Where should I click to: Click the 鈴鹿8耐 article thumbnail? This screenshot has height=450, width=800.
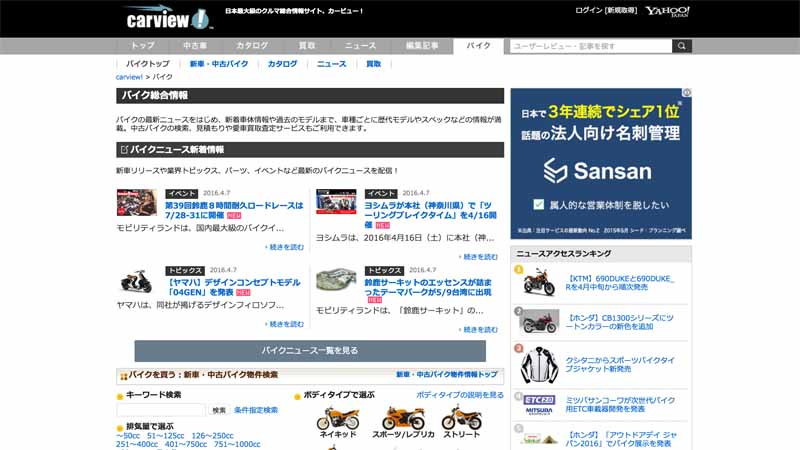(x=137, y=203)
